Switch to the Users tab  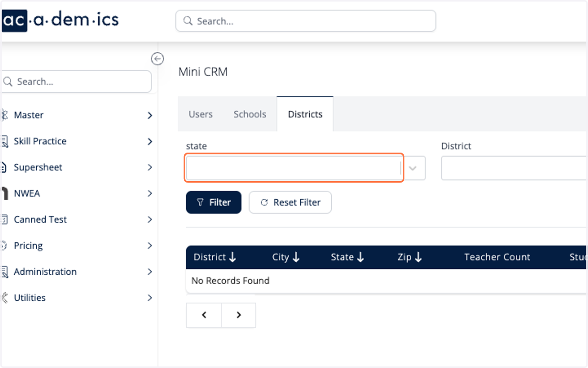pos(200,114)
